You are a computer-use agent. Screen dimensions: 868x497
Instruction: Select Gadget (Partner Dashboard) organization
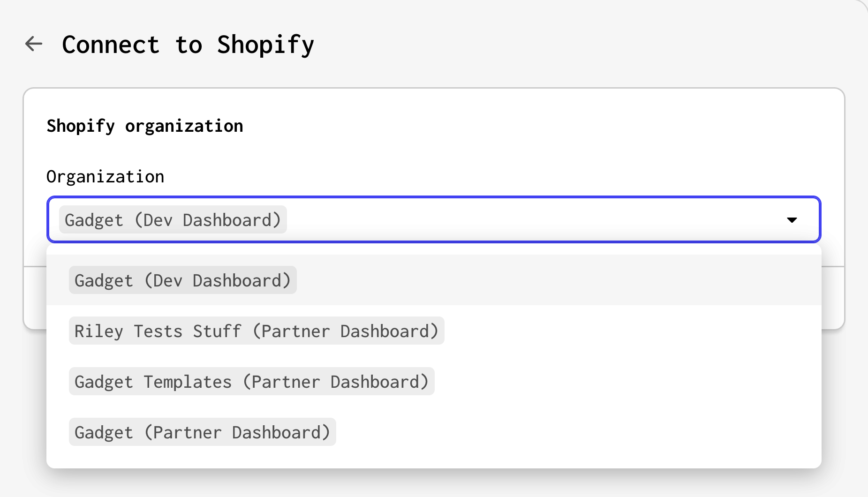[203, 432]
